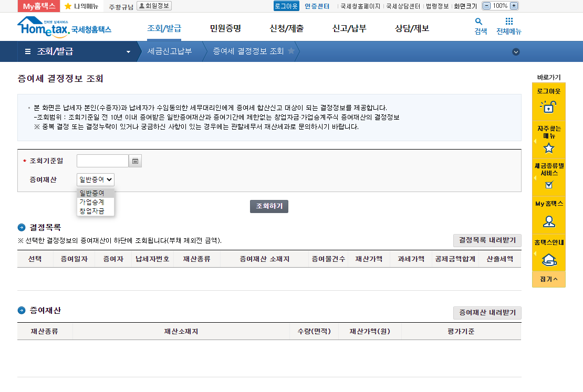Click the 증여물건수 column header
Screen dimensions: 583x392
click(328, 259)
